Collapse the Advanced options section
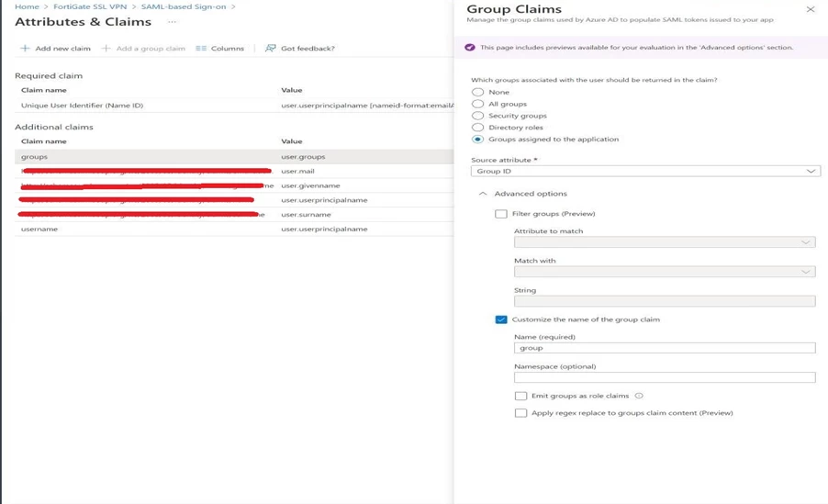 click(483, 194)
